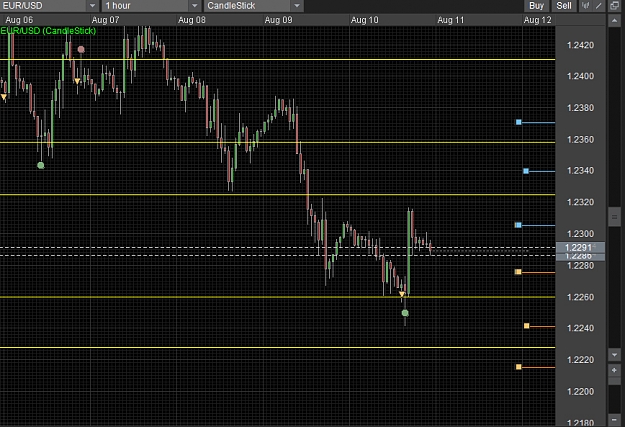Click the 1.2200 price axis label
Screen dimensions: 625x427
point(580,392)
